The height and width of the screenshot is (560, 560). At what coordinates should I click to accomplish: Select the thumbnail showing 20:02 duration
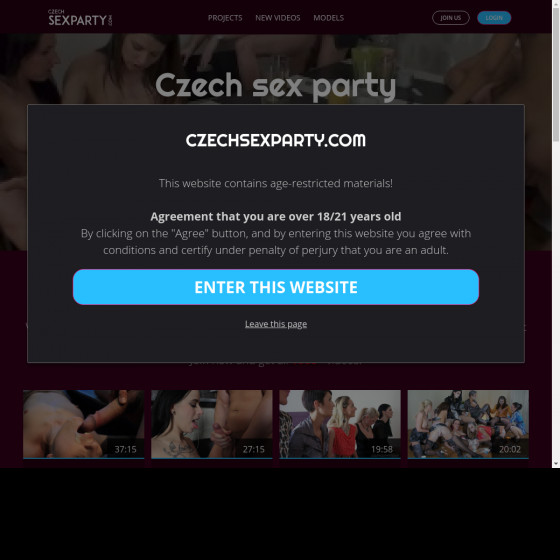coord(468,424)
